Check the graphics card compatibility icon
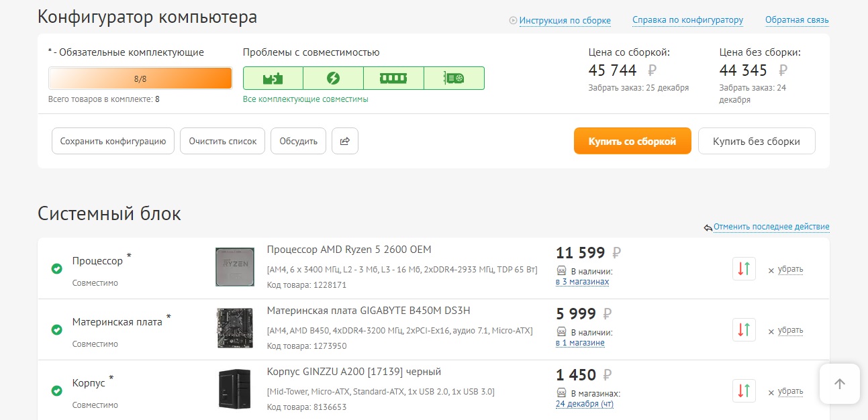Viewport: 868px width, 420px height. tap(454, 78)
